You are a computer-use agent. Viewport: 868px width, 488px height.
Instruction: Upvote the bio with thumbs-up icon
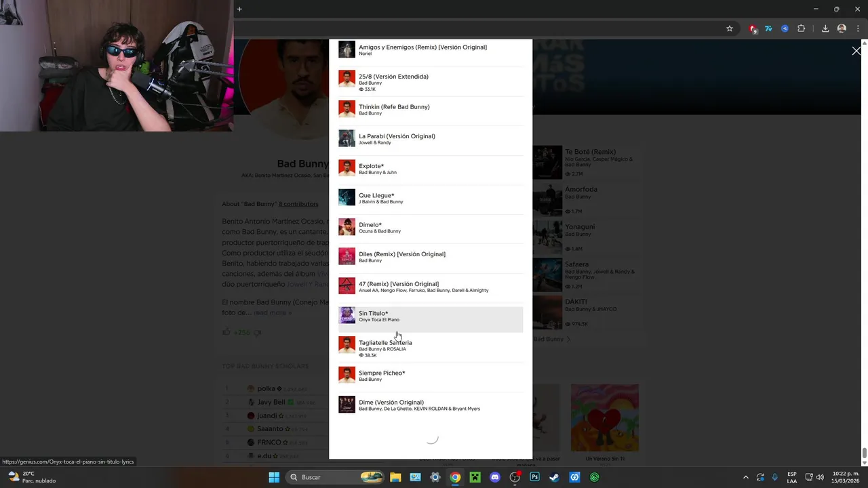(x=226, y=332)
